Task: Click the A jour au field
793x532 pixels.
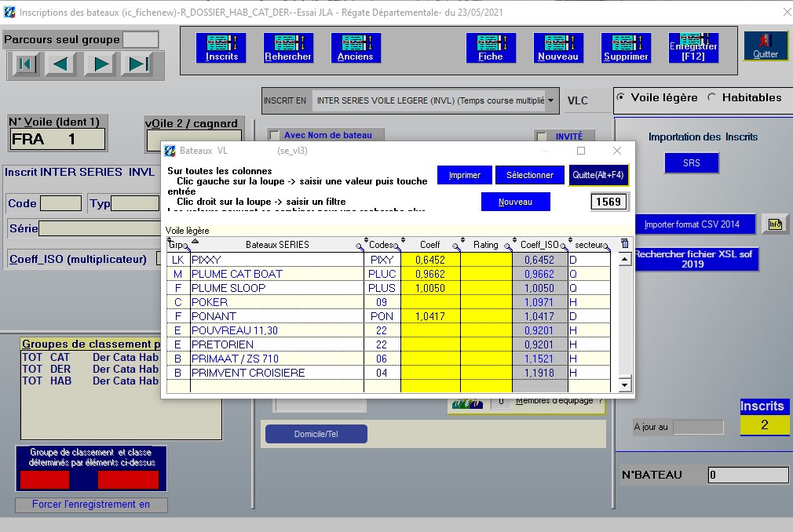Action: coord(699,427)
